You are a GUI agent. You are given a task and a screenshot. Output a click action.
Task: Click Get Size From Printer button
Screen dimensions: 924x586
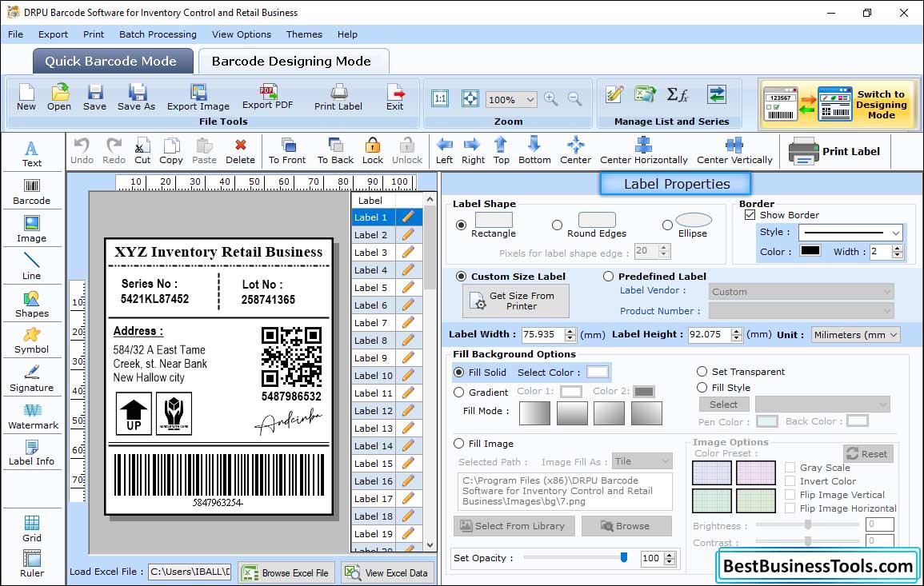click(x=516, y=301)
